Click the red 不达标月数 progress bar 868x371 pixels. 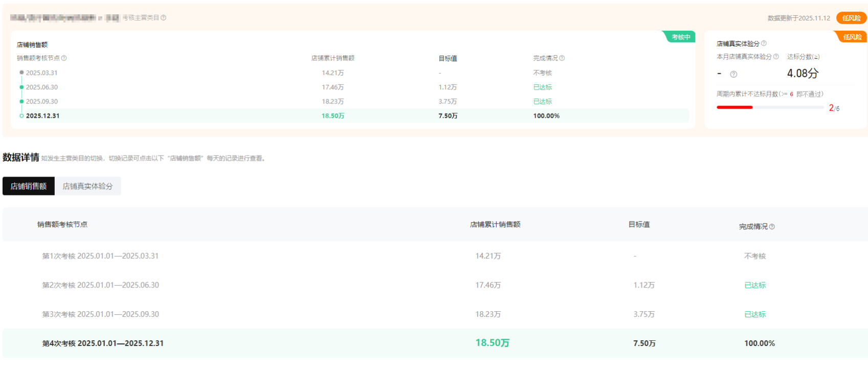[735, 107]
